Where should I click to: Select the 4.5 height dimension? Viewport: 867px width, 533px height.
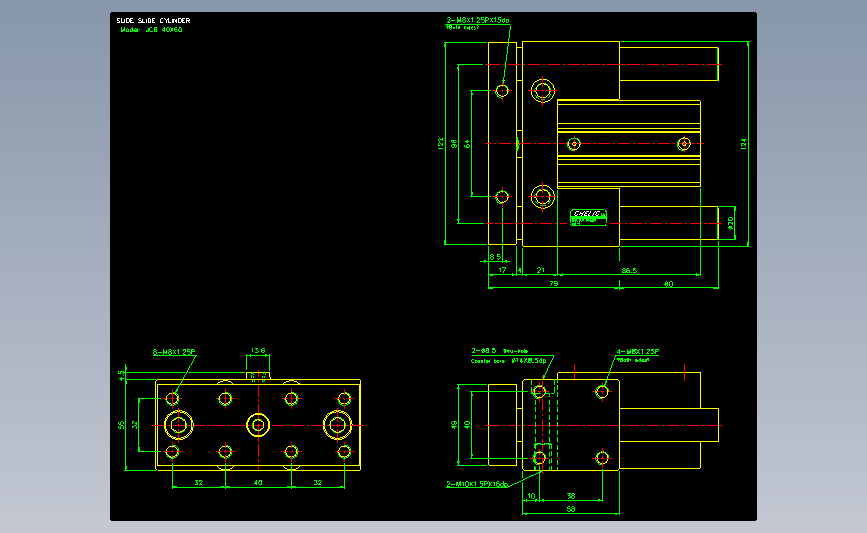coord(122,375)
